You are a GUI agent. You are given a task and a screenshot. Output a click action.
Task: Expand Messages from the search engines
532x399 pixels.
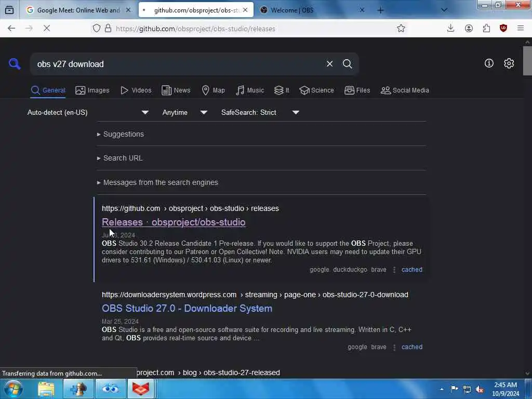pyautogui.click(x=157, y=182)
